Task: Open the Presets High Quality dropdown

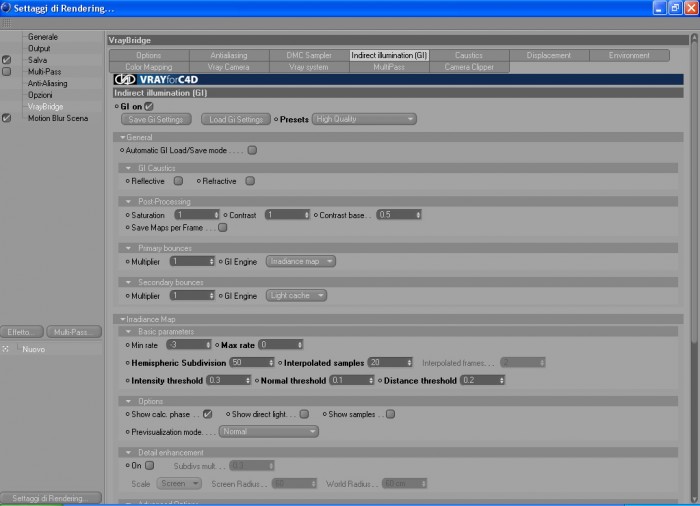Action: pyautogui.click(x=364, y=119)
